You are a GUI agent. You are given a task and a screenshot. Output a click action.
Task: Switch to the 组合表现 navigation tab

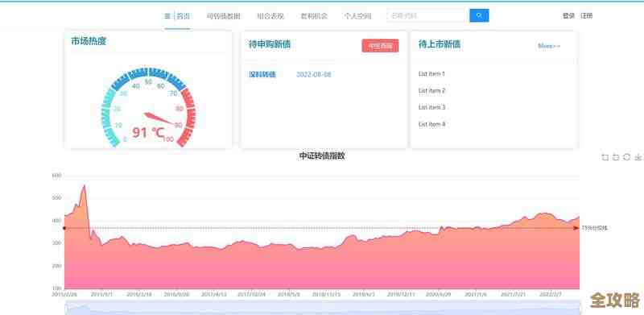(x=270, y=16)
